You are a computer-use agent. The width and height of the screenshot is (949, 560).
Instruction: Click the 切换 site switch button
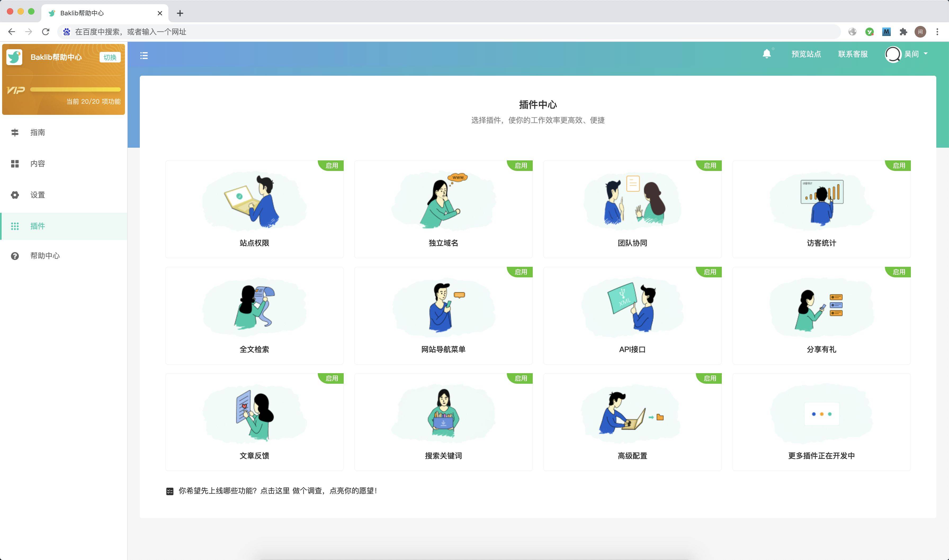click(x=110, y=57)
